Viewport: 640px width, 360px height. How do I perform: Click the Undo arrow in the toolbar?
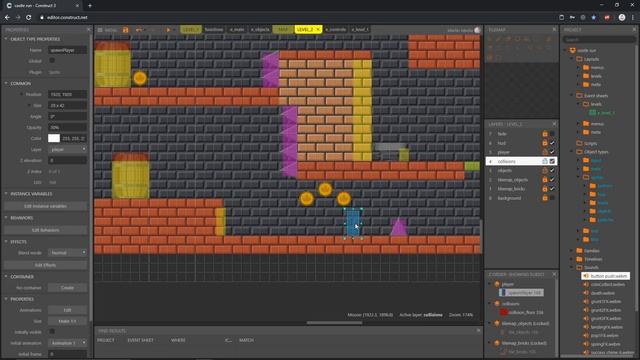[x=139, y=30]
